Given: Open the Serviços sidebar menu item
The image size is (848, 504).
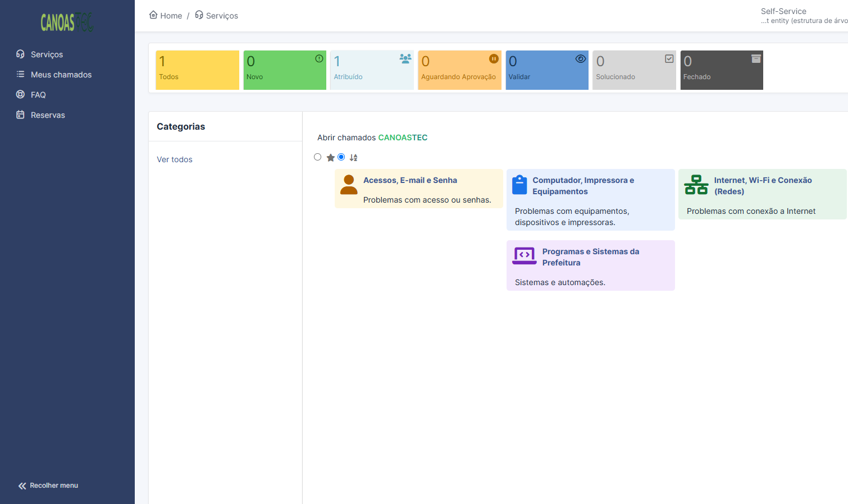Looking at the screenshot, I should click(47, 54).
